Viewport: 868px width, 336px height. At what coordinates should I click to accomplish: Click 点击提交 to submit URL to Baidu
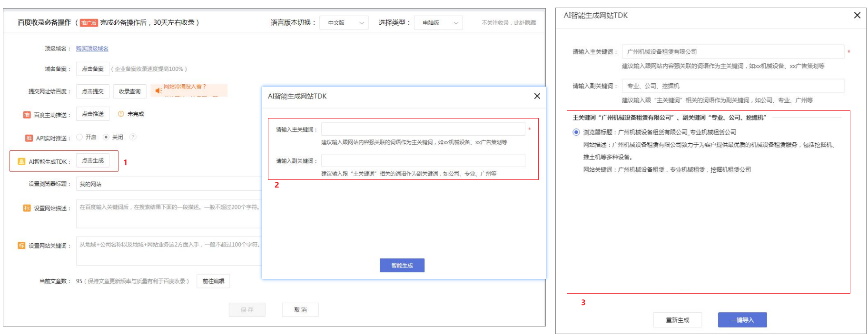(x=93, y=91)
